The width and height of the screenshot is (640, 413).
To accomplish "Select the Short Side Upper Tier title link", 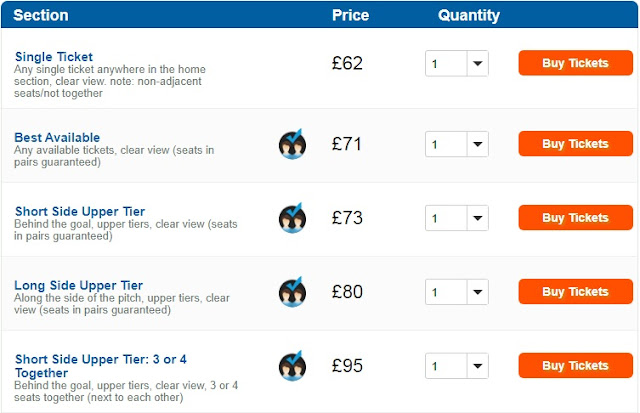I will click(x=79, y=211).
